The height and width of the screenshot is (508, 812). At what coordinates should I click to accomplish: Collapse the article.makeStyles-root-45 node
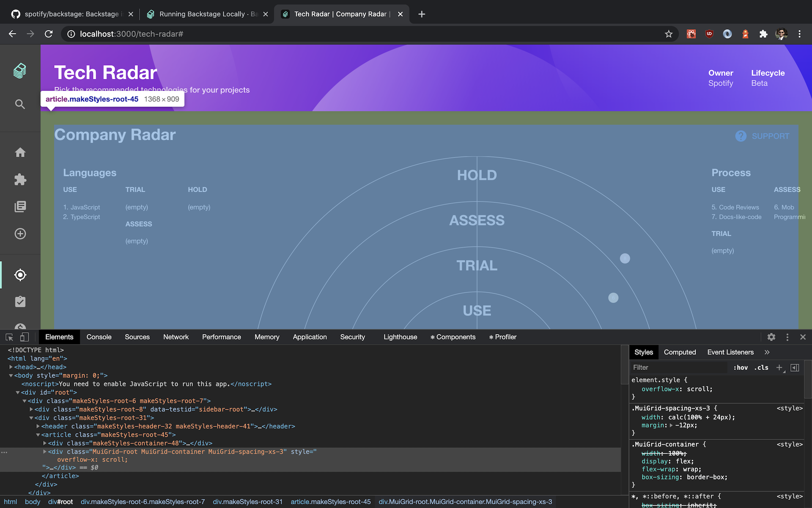tap(38, 435)
